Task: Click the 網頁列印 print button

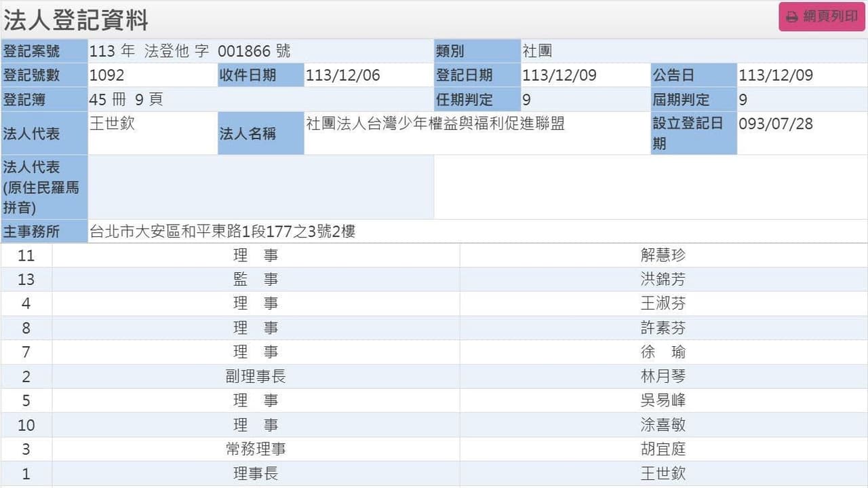Action: point(821,17)
